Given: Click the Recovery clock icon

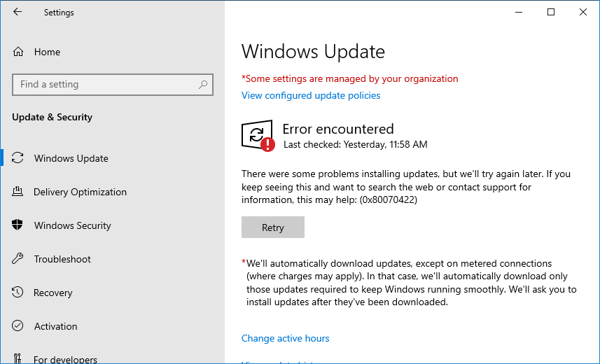Looking at the screenshot, I should [x=18, y=293].
